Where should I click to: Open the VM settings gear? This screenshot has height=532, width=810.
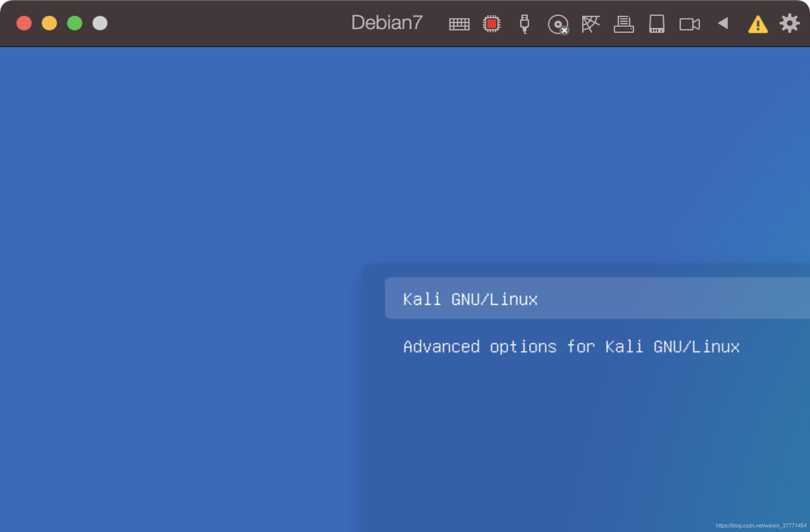pyautogui.click(x=789, y=23)
